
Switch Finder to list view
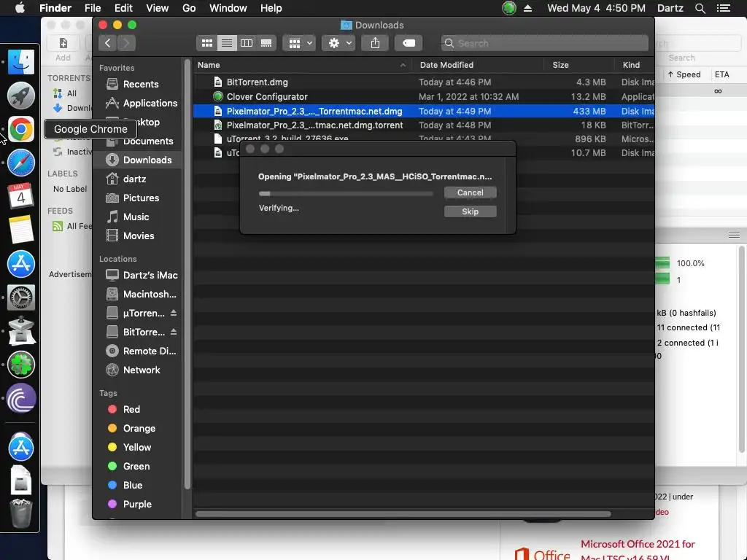click(227, 43)
